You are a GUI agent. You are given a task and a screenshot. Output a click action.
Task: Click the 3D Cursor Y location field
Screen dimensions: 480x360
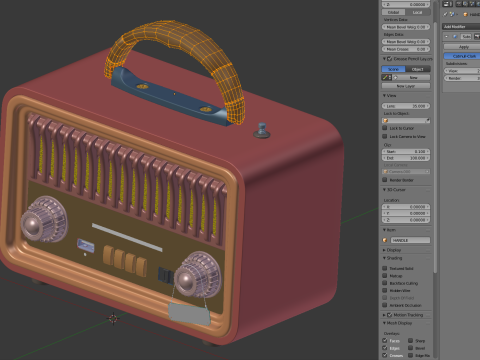406,213
